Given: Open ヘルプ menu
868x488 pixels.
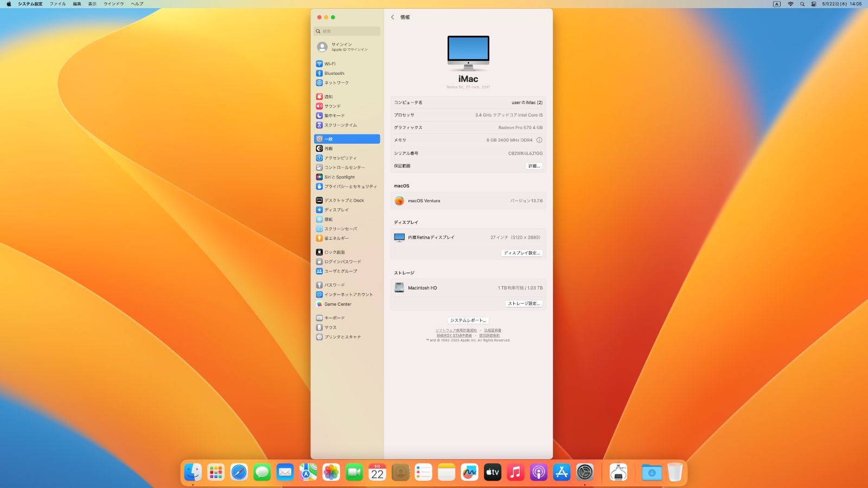Looking at the screenshot, I should (137, 4).
